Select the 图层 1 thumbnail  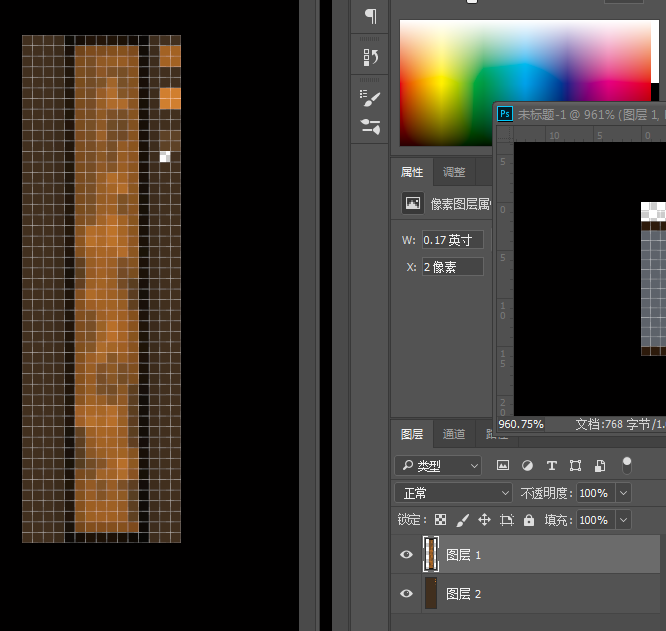431,554
